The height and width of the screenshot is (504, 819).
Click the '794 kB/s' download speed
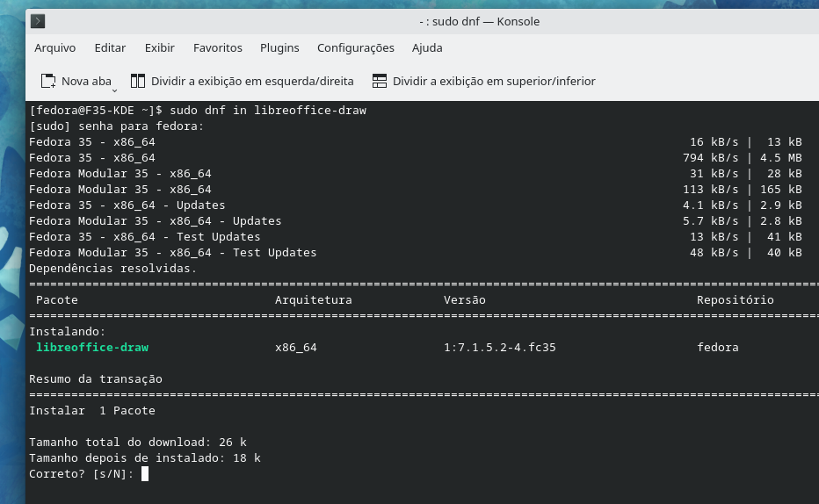[710, 157]
